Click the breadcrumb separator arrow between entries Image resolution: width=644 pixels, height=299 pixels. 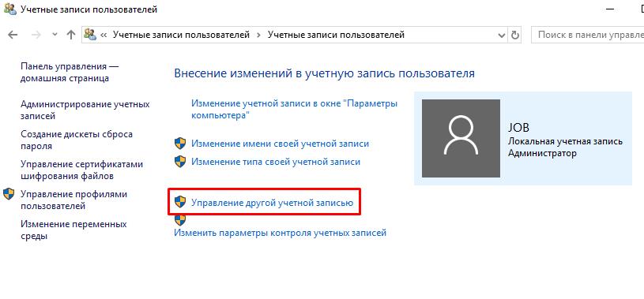[x=258, y=35]
